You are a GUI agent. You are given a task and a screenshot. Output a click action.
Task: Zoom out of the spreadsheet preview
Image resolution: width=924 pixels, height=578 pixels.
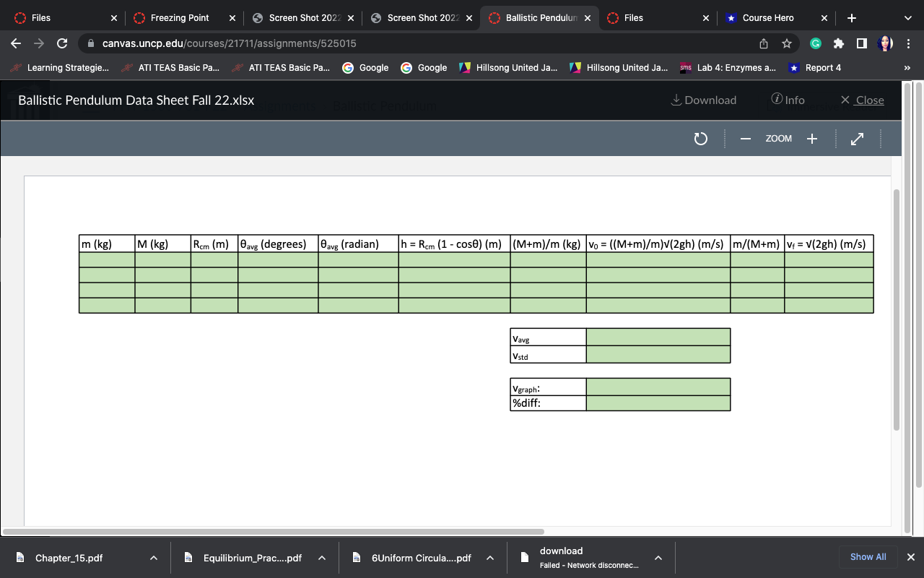click(x=745, y=138)
